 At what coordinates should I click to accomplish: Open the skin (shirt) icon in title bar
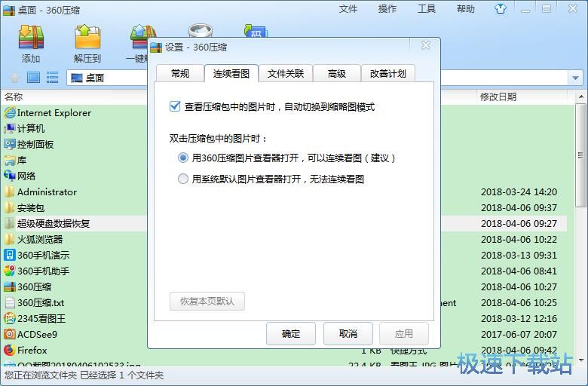[x=501, y=8]
